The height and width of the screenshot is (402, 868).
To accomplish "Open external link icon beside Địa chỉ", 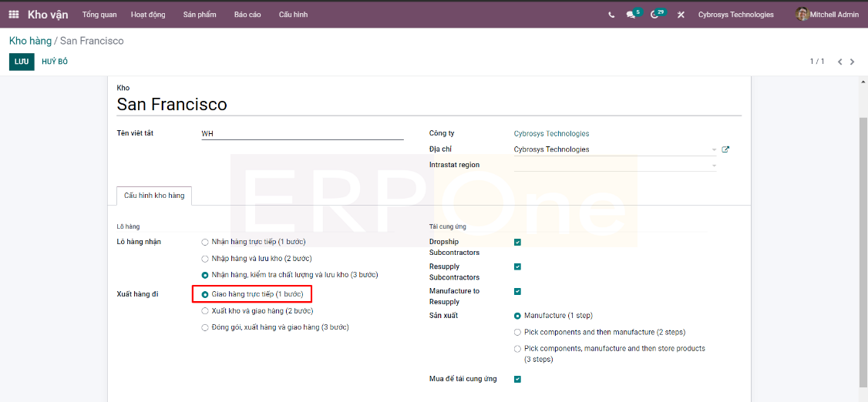I will [x=725, y=149].
